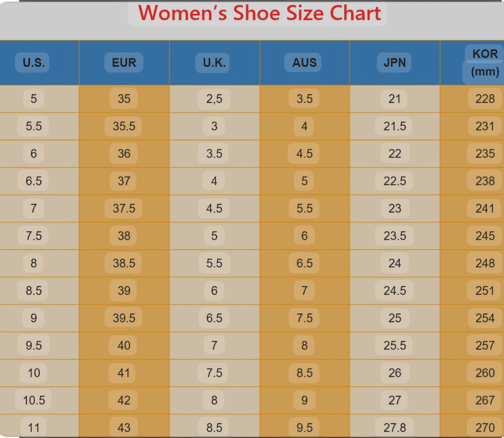Select the U.S. column header
The image size is (504, 438).
(33, 62)
